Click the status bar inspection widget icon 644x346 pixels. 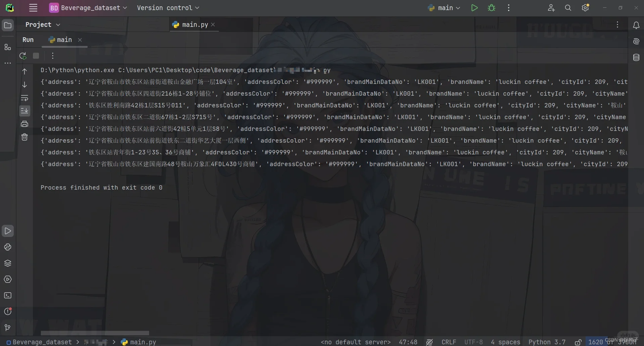429,342
